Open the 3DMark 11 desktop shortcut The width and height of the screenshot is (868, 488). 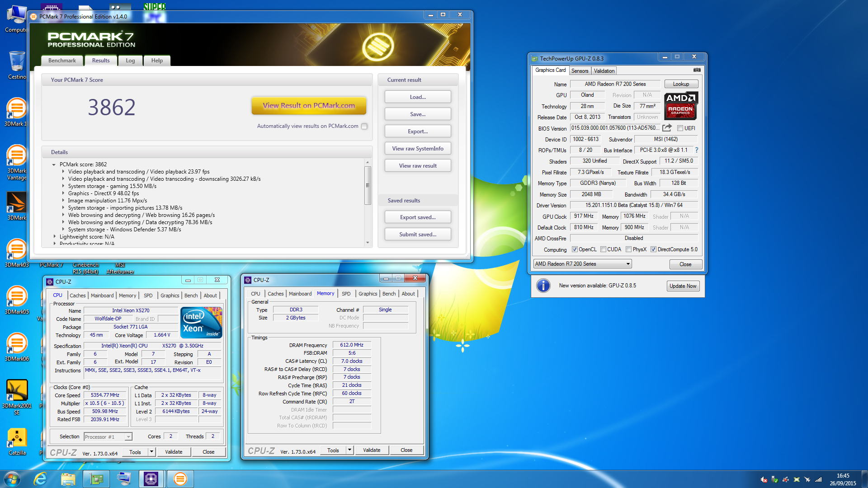17,112
